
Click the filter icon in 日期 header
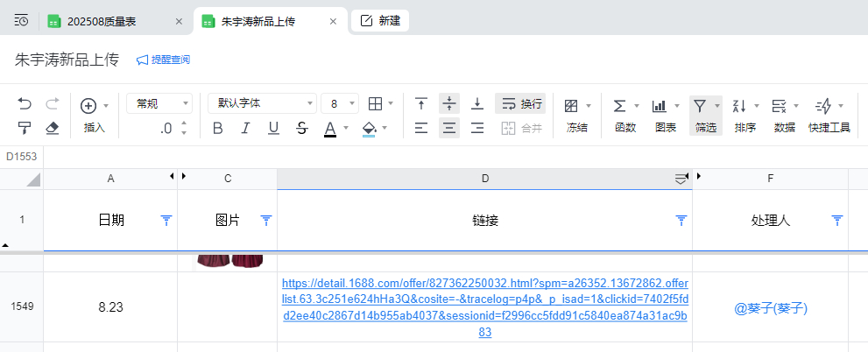pos(166,221)
